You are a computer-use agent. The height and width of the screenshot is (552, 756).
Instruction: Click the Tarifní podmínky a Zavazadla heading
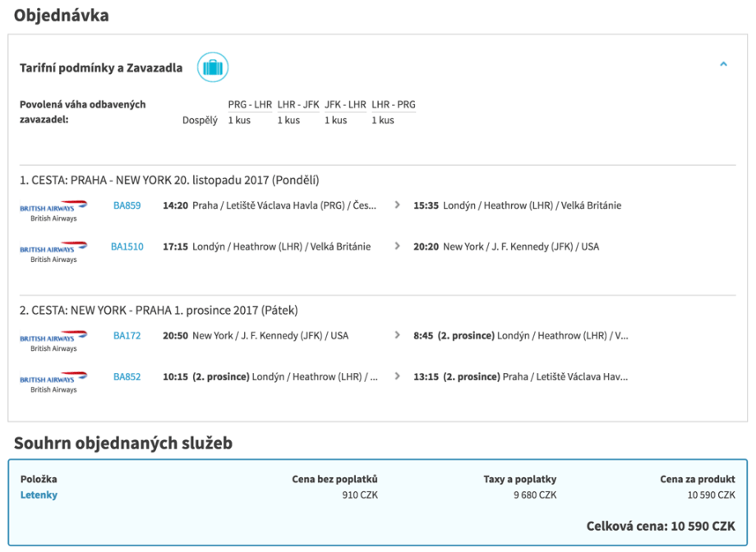click(101, 67)
